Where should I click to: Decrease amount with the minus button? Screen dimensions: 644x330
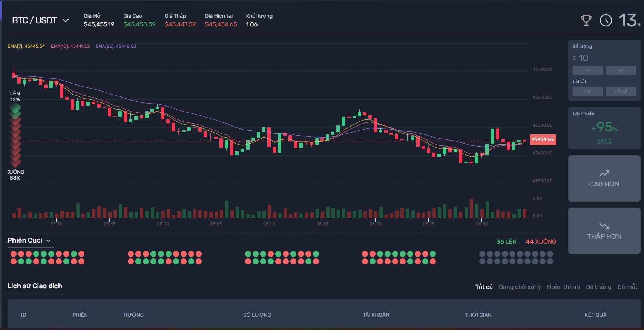click(x=587, y=71)
